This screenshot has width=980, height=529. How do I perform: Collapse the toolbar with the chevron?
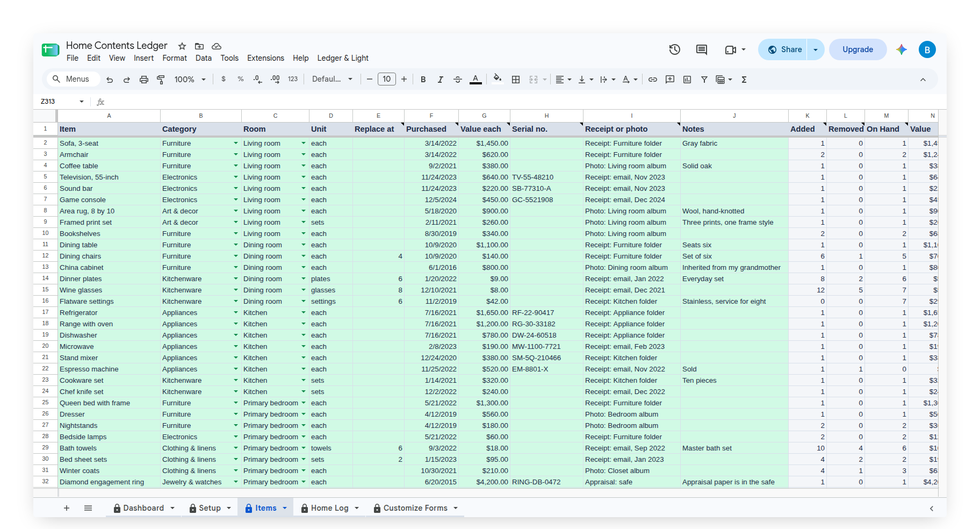923,80
